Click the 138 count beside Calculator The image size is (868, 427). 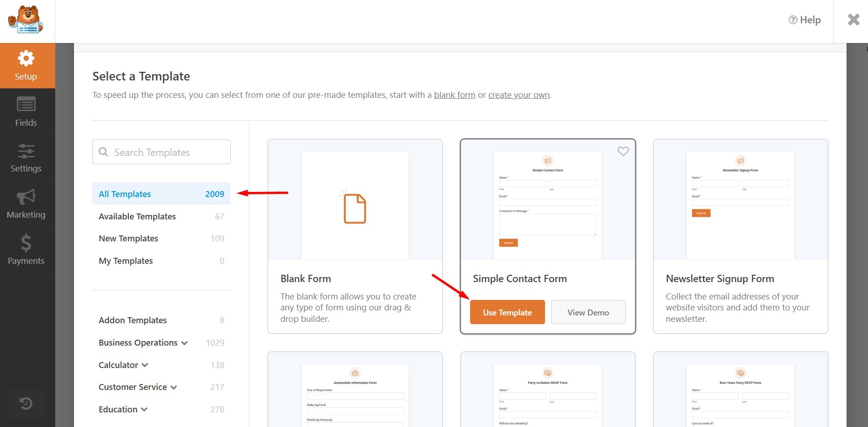pyautogui.click(x=217, y=365)
